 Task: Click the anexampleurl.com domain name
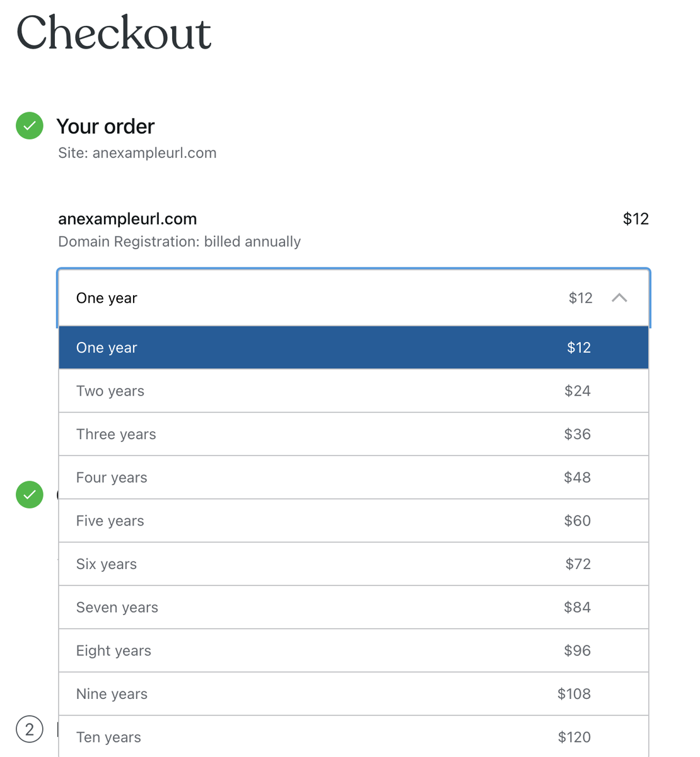(127, 219)
